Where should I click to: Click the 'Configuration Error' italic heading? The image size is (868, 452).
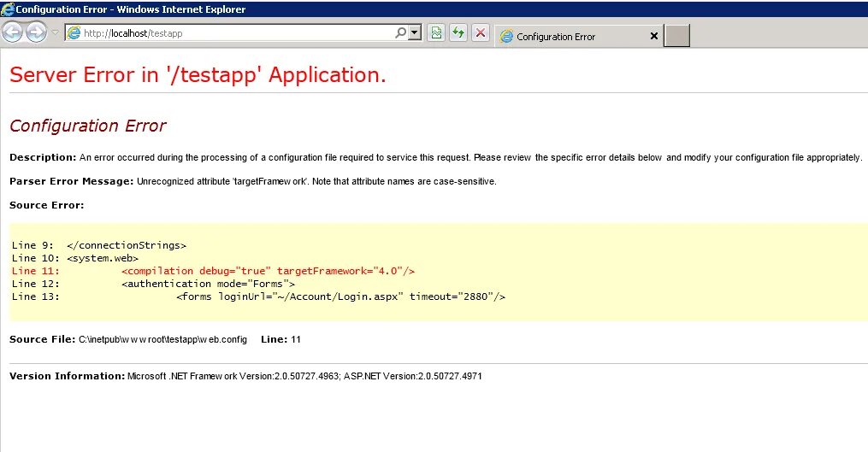[x=87, y=126]
